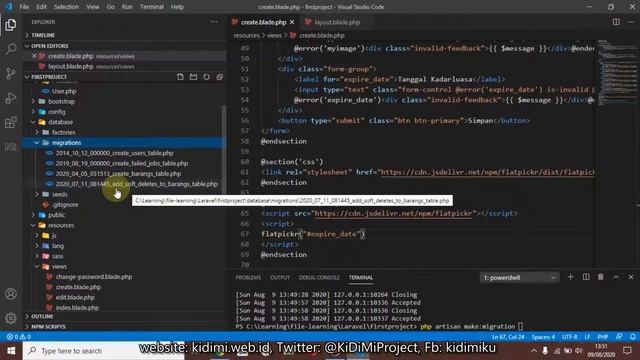
Task: Expand the Outline section
Action: tap(42, 316)
